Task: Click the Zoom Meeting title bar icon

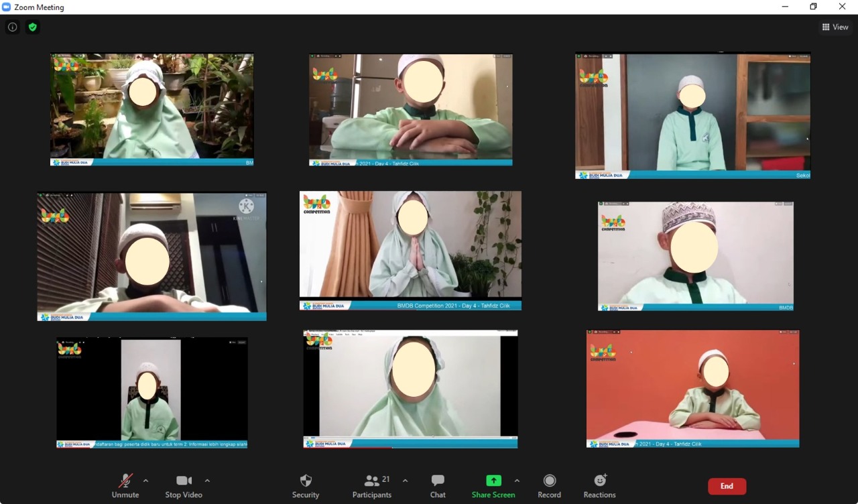Action: tap(6, 7)
